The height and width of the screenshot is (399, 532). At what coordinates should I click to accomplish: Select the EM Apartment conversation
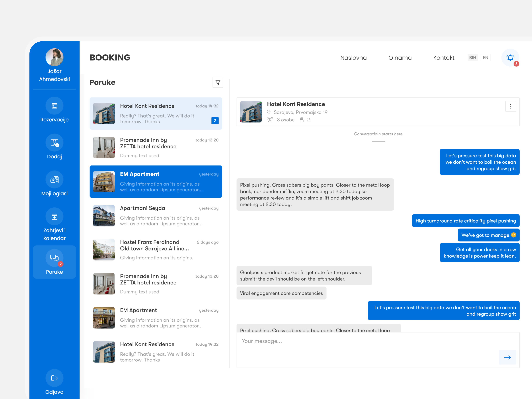click(x=156, y=182)
